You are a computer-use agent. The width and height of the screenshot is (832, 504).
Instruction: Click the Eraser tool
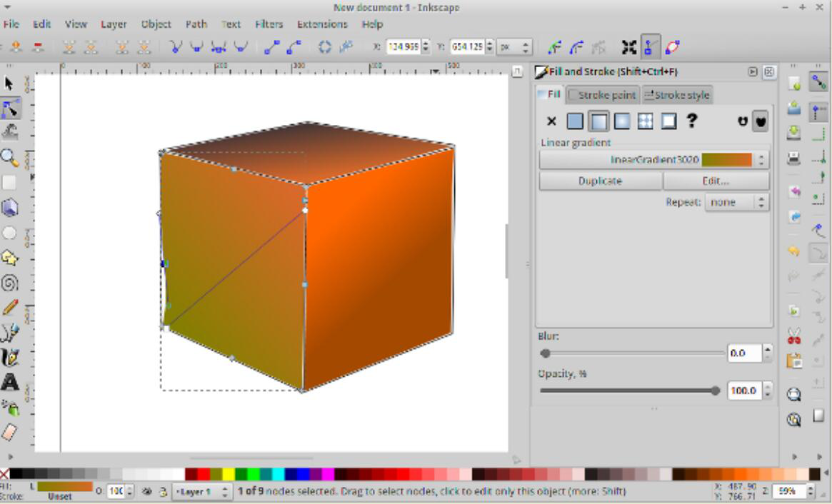9,433
